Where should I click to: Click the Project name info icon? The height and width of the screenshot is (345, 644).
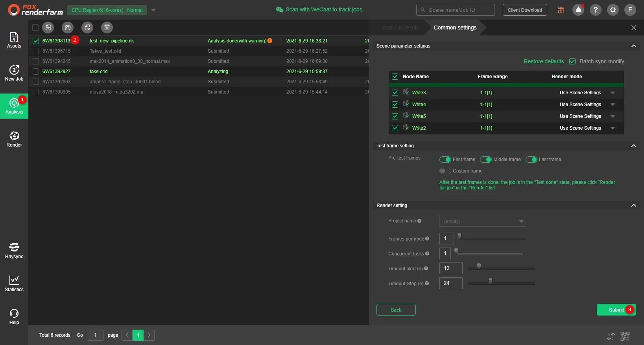point(419,221)
